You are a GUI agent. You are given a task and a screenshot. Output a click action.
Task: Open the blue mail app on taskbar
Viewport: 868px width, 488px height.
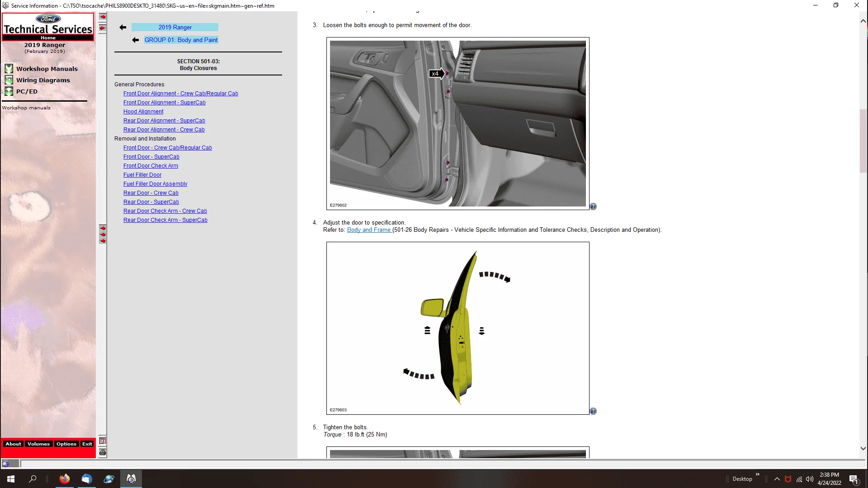click(87, 479)
